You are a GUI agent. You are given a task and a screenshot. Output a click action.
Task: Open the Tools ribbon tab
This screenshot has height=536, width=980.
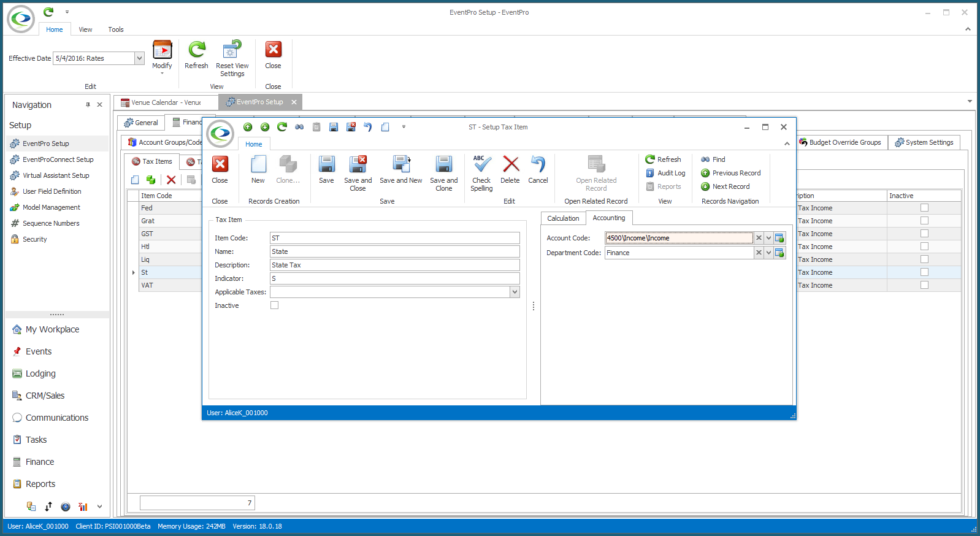(x=116, y=29)
